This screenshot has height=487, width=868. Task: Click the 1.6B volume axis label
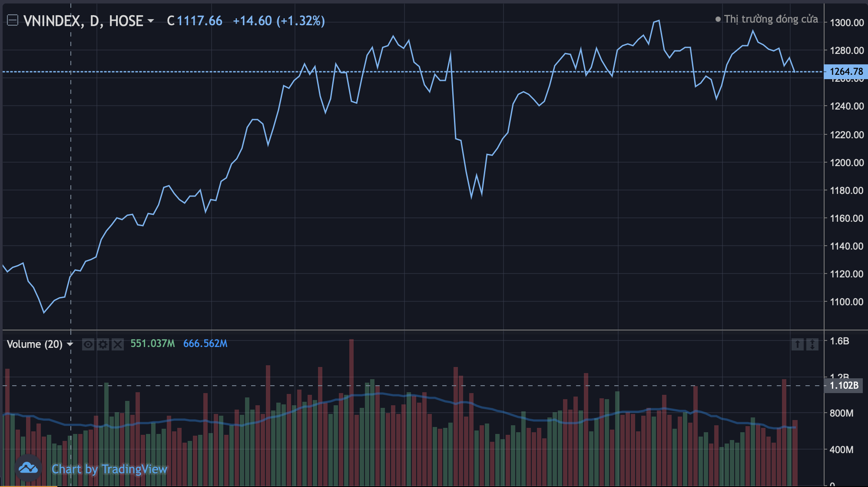[x=839, y=341]
